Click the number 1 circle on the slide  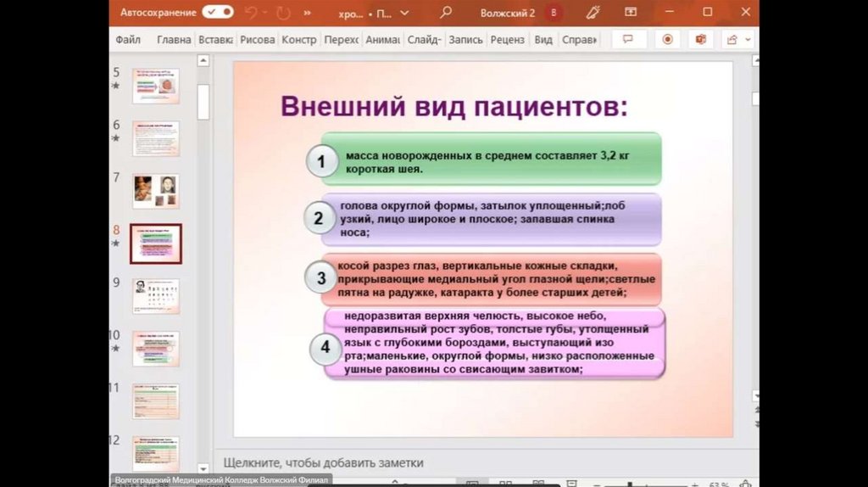(321, 161)
